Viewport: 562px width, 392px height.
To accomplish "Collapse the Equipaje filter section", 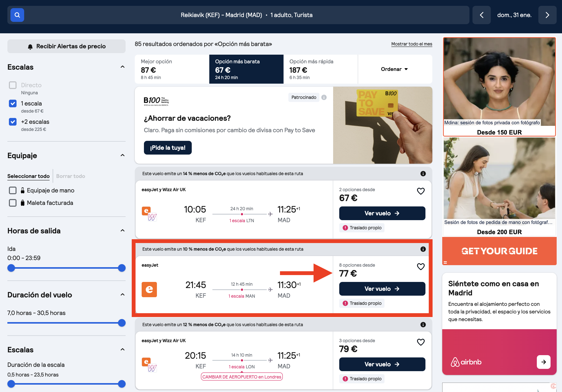I will click(123, 155).
